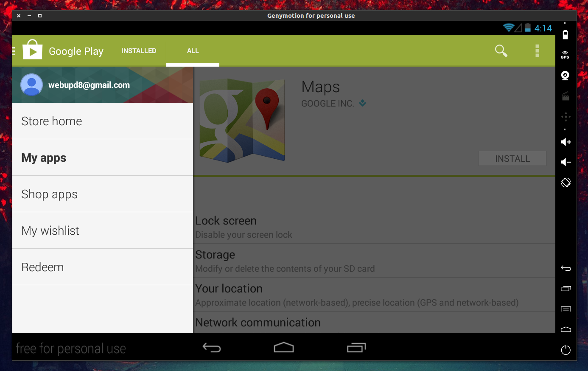
Task: Tap the Android recent apps button
Action: click(x=356, y=348)
